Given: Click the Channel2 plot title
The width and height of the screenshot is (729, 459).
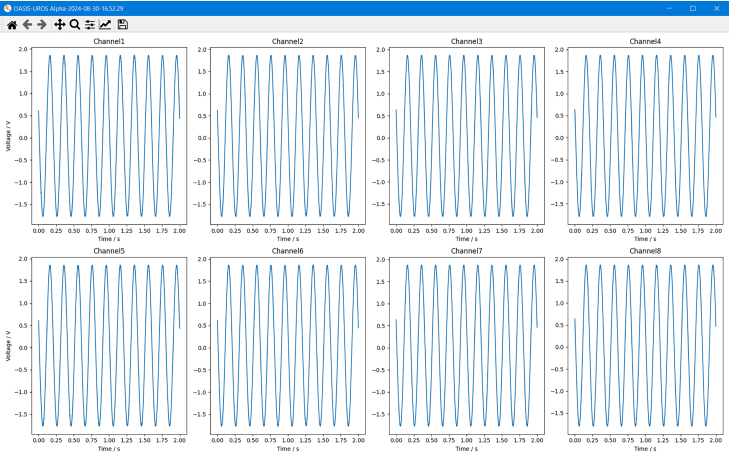Looking at the screenshot, I should [288, 41].
